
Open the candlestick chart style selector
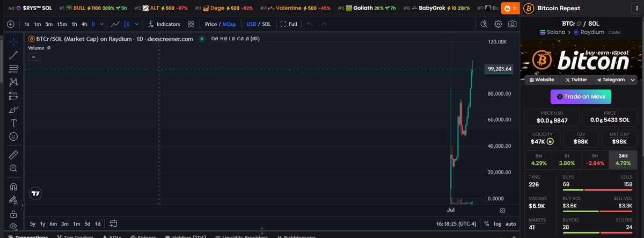(x=127, y=24)
